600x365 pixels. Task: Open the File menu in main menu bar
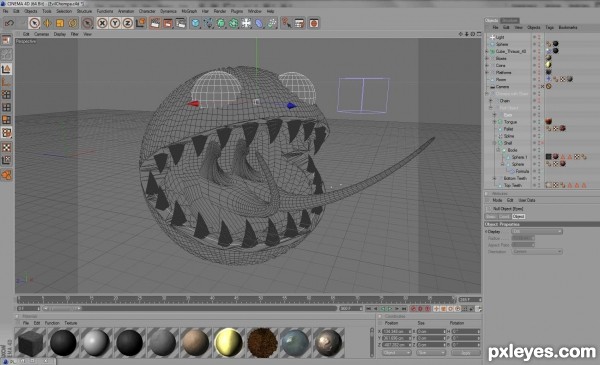[x=5, y=11]
